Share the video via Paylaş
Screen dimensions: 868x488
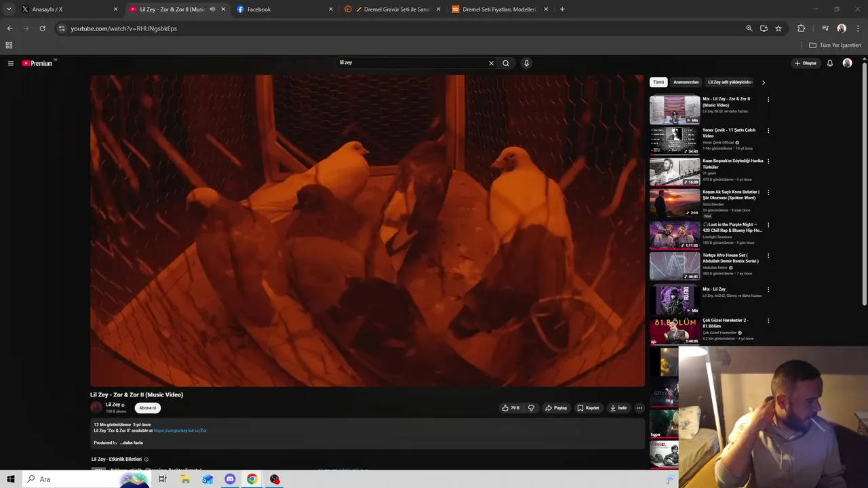pos(556,408)
